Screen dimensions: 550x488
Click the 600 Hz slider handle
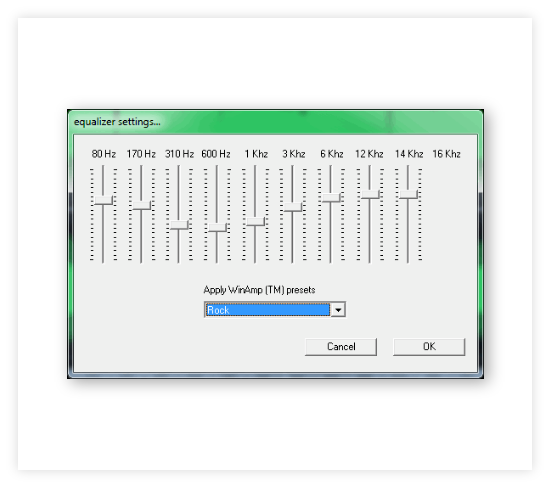click(217, 228)
